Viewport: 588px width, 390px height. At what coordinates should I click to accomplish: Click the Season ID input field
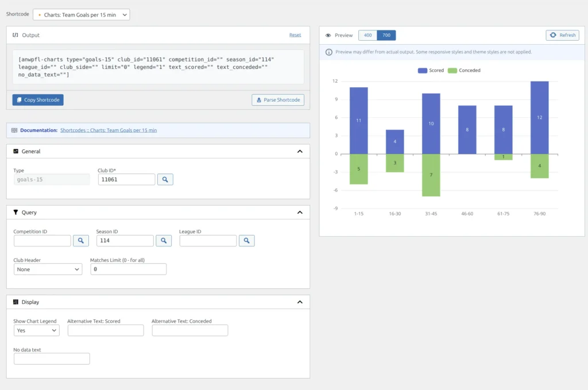[x=125, y=240]
